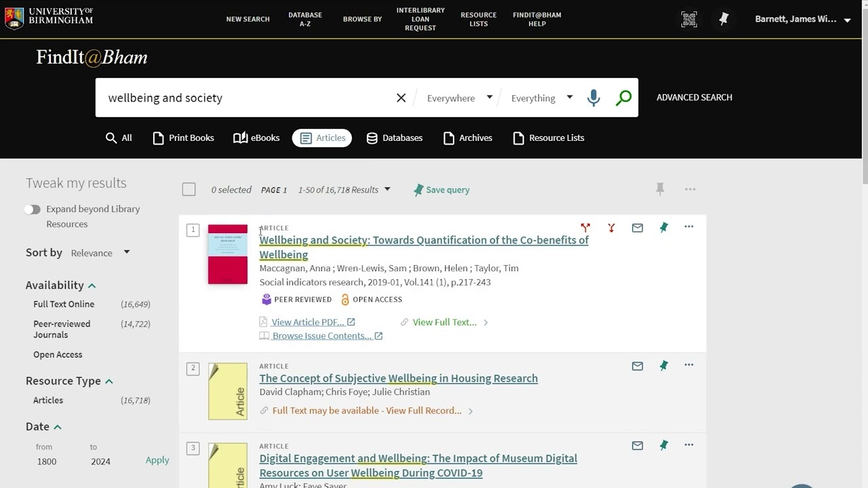Click NEW SEARCH in top menu

tap(248, 19)
